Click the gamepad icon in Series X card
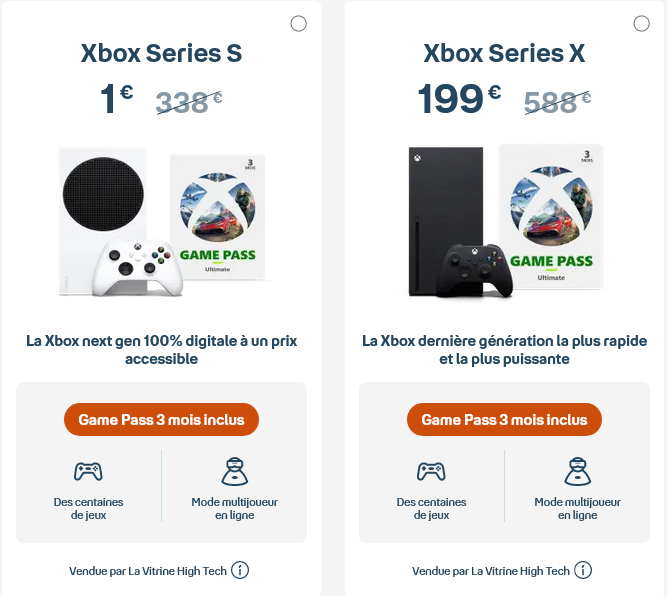The width and height of the screenshot is (667, 596). (431, 470)
